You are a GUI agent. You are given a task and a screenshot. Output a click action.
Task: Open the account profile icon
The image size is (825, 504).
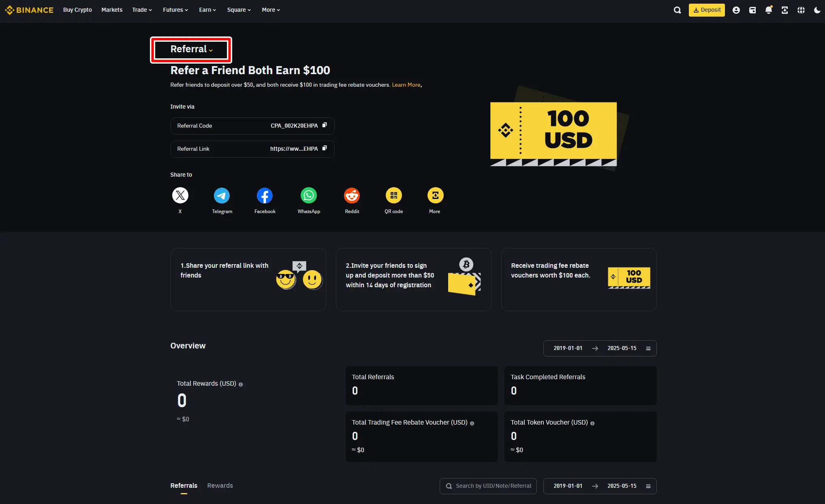(x=736, y=10)
